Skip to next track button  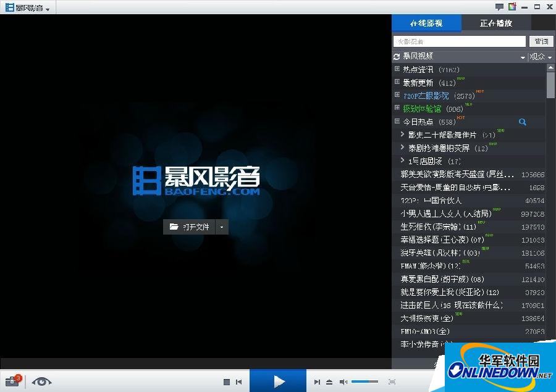click(317, 382)
